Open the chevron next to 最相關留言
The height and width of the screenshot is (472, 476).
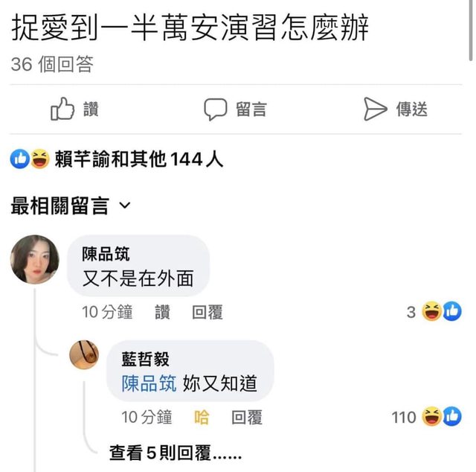(x=125, y=205)
